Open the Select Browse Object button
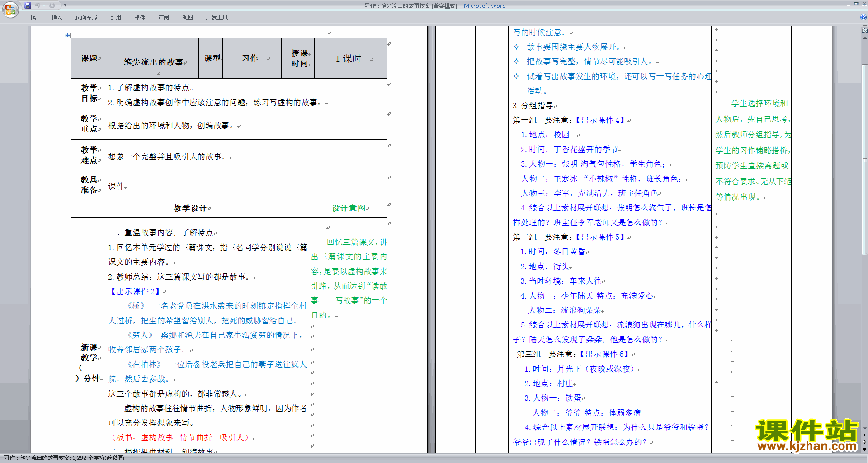The height and width of the screenshot is (463, 868). pyautogui.click(x=864, y=442)
